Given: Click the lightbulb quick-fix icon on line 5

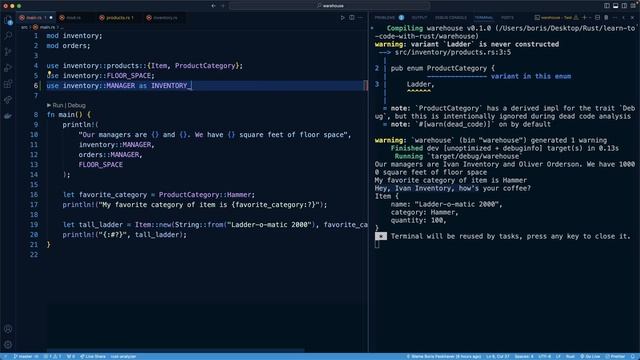Looking at the screenshot, I should pyautogui.click(x=49, y=74).
